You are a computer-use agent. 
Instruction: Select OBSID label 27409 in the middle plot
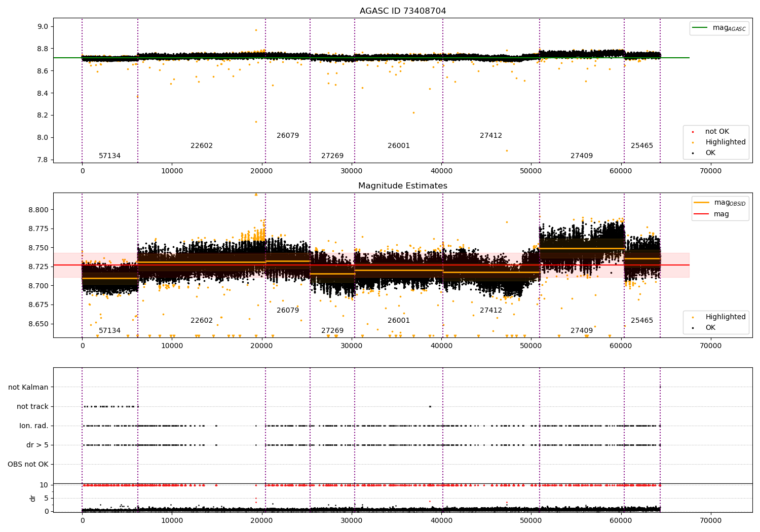pos(582,331)
